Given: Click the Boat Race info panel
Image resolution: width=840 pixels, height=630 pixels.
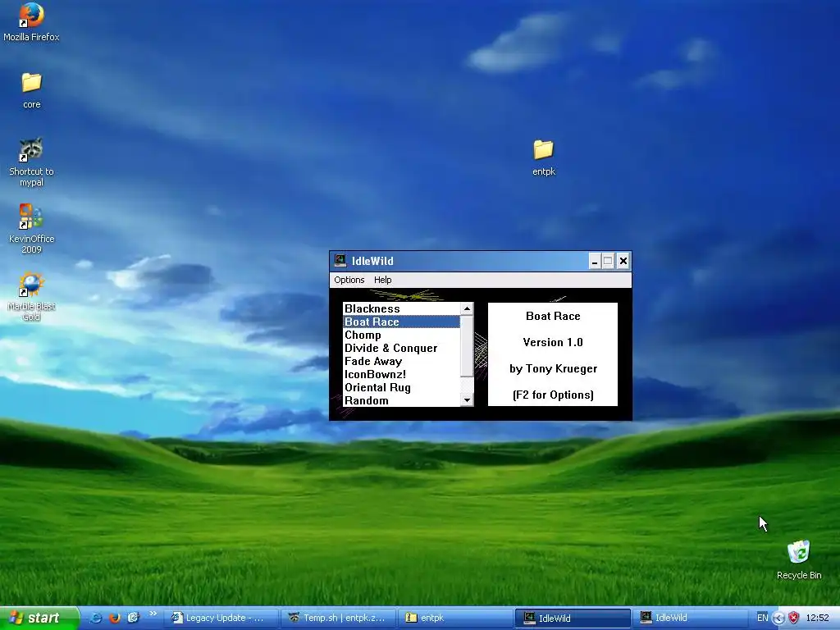Looking at the screenshot, I should 553,354.
